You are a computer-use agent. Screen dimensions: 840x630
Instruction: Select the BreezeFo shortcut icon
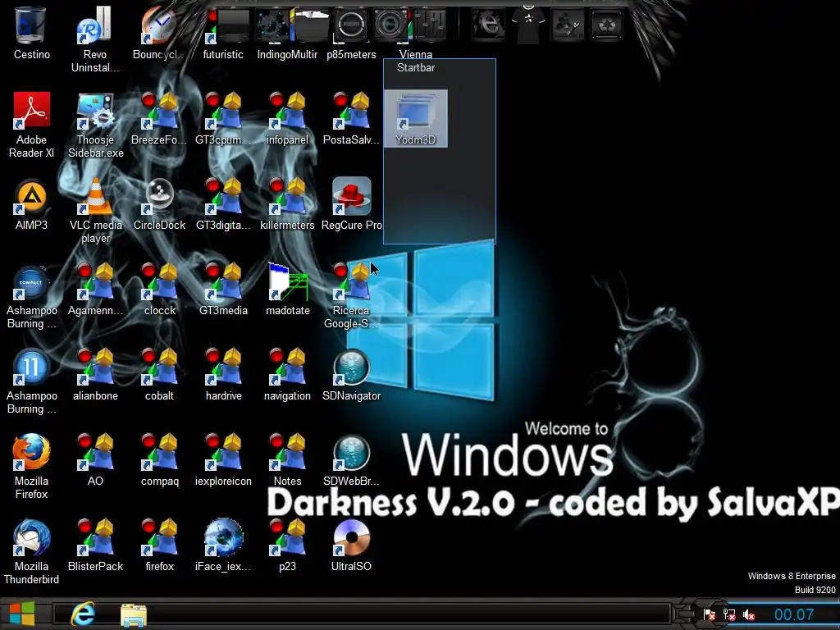click(x=159, y=111)
